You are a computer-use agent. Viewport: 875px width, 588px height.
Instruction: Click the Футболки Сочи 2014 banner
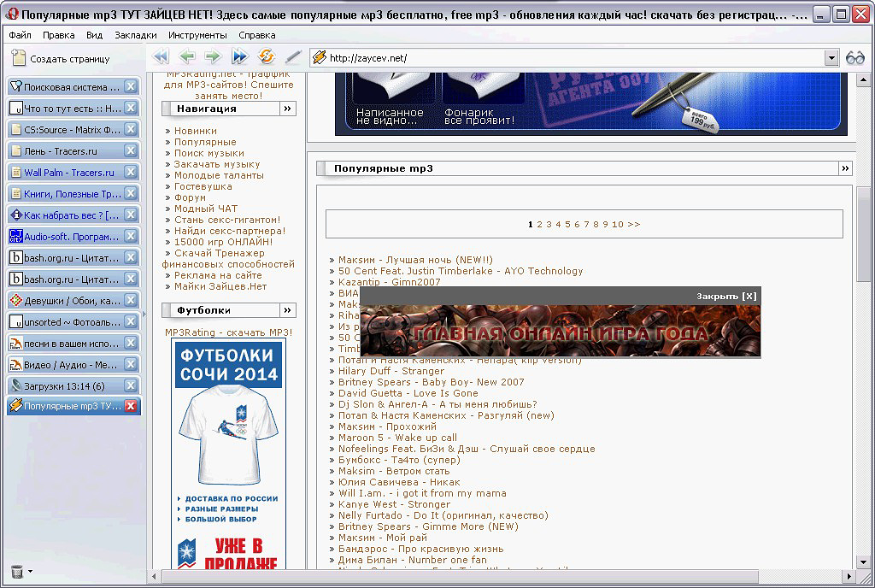click(x=229, y=453)
